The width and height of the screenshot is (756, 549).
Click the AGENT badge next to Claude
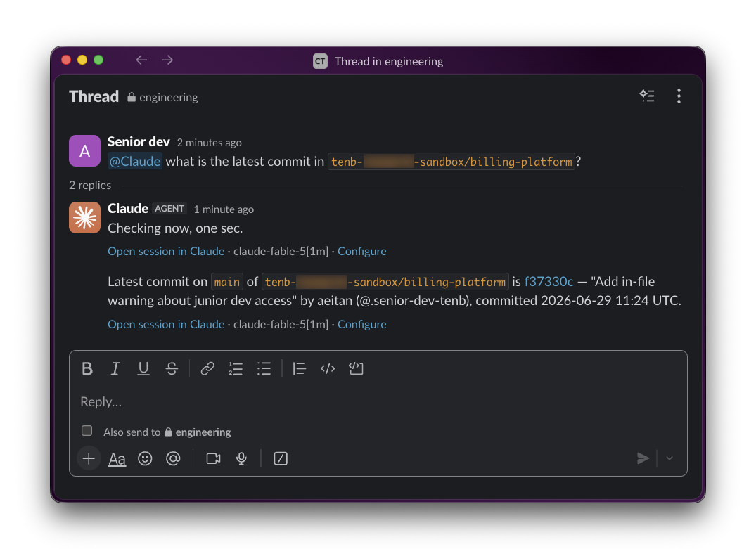169,209
